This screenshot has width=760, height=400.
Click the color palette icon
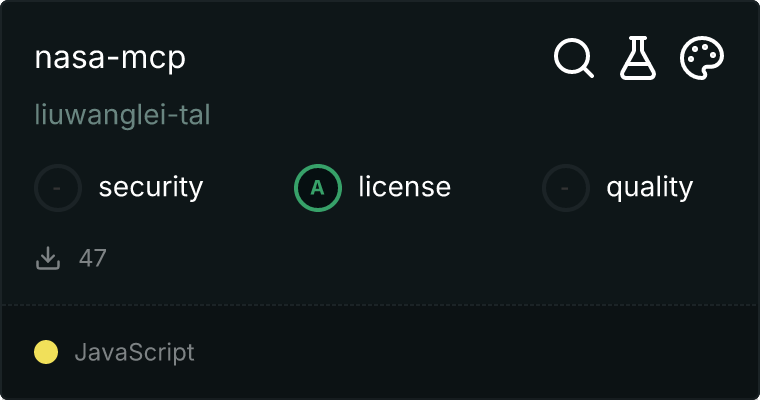point(702,58)
